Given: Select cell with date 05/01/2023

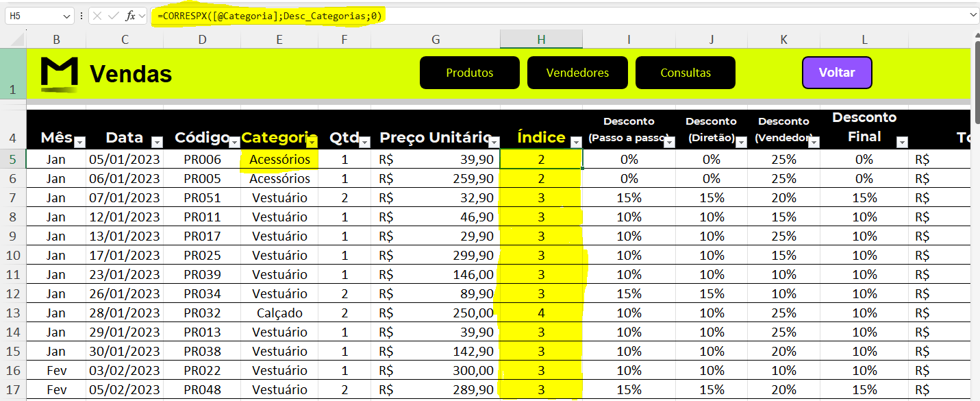Looking at the screenshot, I should point(125,159).
